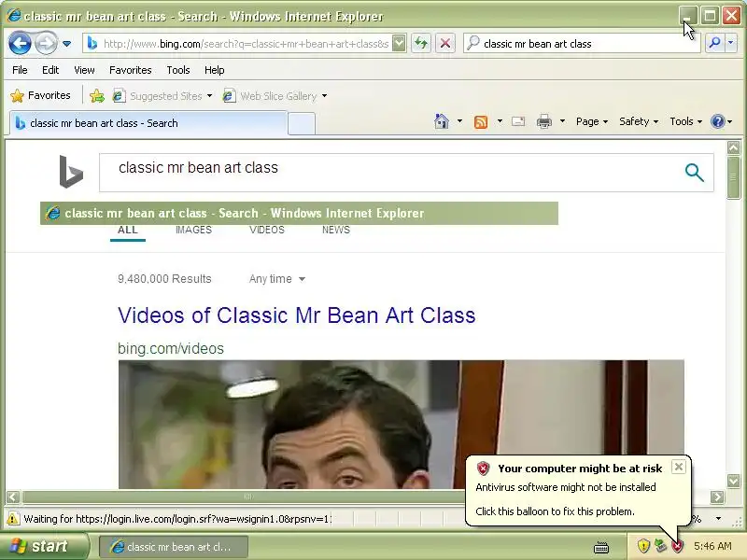Viewport: 747px width, 560px height.
Task: Open the search provider options dropdown
Action: click(x=731, y=43)
